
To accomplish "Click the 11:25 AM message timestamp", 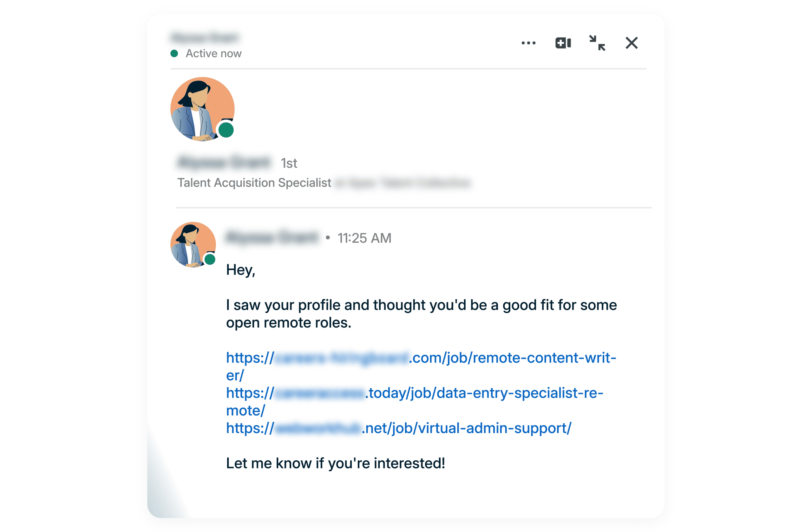I will pyautogui.click(x=364, y=238).
